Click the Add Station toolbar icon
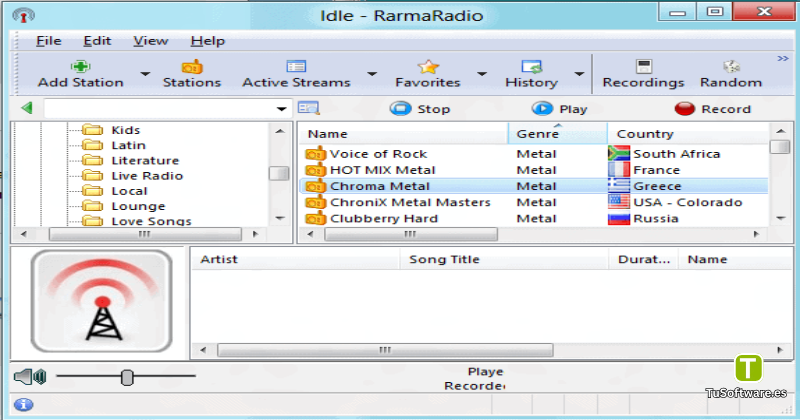This screenshot has height=420, width=800. click(80, 67)
